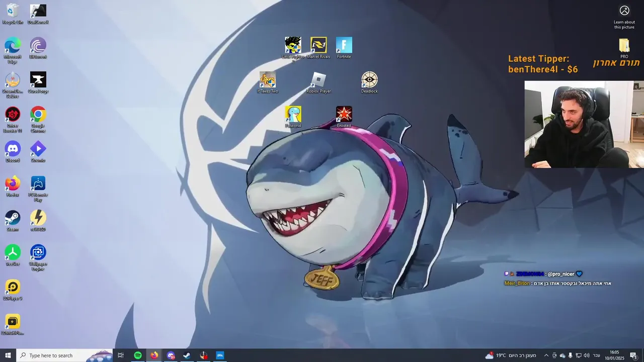Viewport: 644px width, 362px height.
Task: Open the Action Center notifications
Action: tap(634, 355)
